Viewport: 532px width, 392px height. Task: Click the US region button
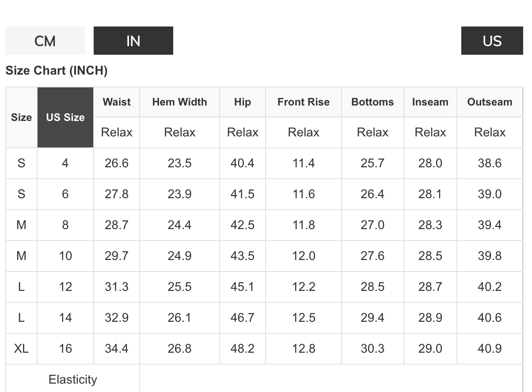492,41
